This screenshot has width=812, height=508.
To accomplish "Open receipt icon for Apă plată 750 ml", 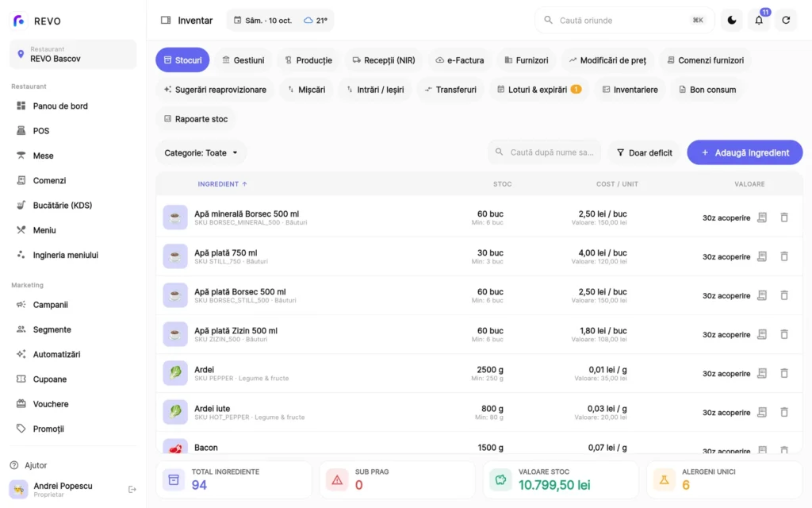I will pos(762,256).
